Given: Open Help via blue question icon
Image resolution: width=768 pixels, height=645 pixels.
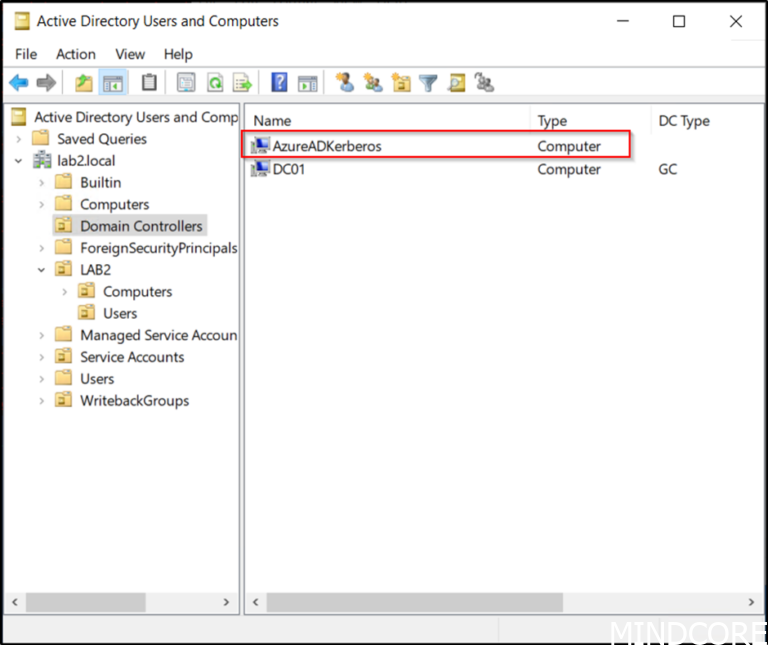Looking at the screenshot, I should (x=279, y=82).
